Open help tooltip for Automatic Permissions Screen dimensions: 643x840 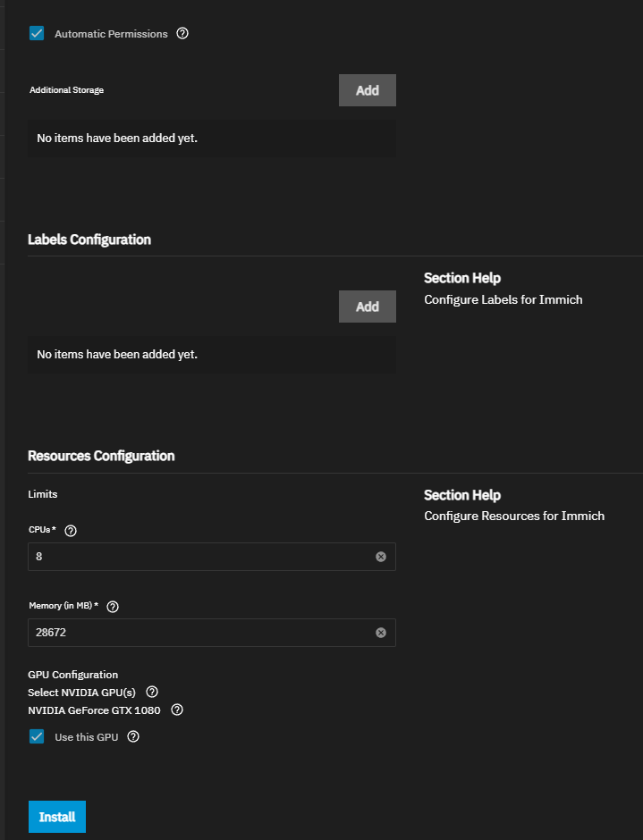point(182,33)
